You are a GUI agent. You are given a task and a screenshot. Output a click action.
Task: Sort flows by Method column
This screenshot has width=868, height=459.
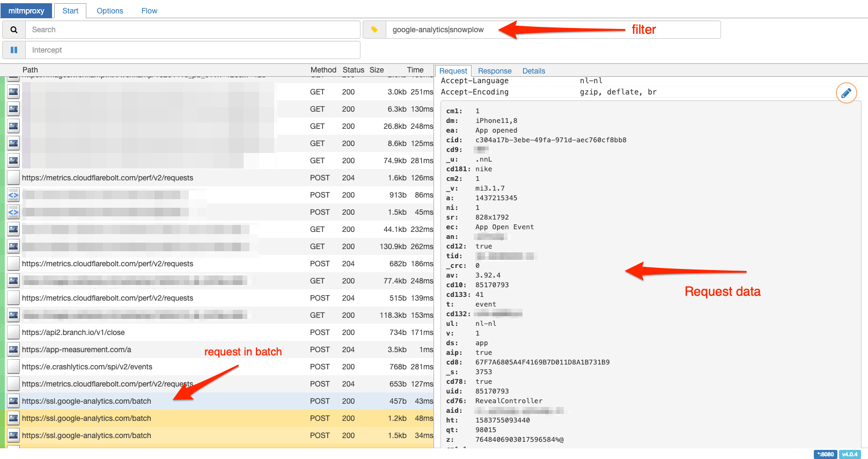(323, 70)
